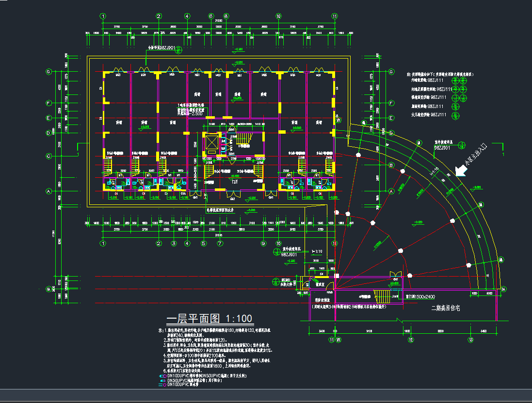The height and width of the screenshot is (403, 532).
Task: Click axis bubble F on the left side
Action: pyautogui.click(x=48, y=103)
